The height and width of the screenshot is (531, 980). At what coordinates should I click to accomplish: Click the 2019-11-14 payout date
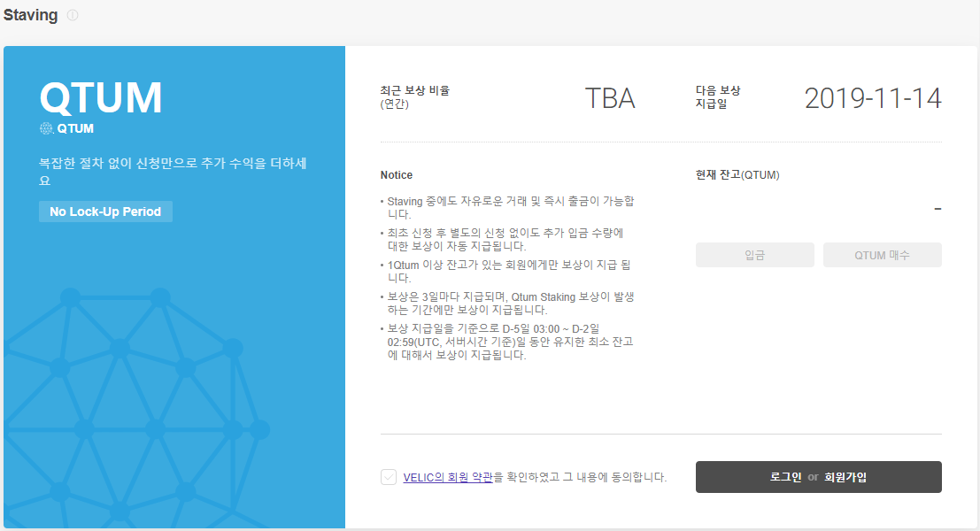tap(873, 98)
